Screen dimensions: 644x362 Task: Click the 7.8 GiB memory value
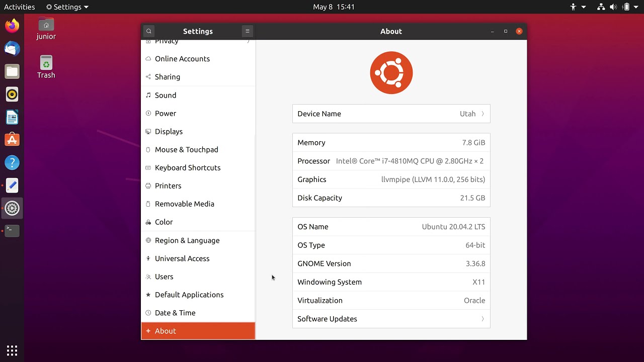point(473,143)
